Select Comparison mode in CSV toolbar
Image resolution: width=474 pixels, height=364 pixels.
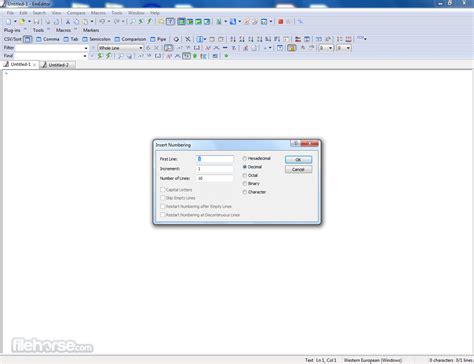130,39
